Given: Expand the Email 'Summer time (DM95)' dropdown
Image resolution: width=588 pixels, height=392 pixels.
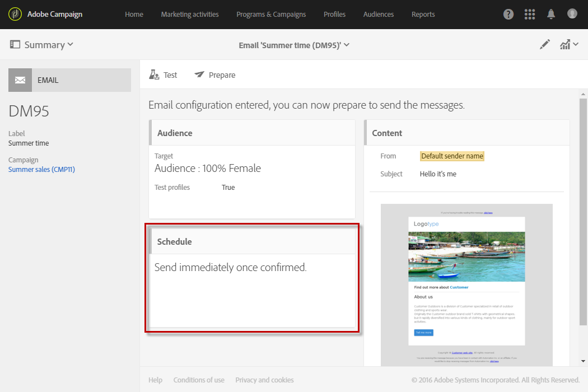Looking at the screenshot, I should coord(347,45).
